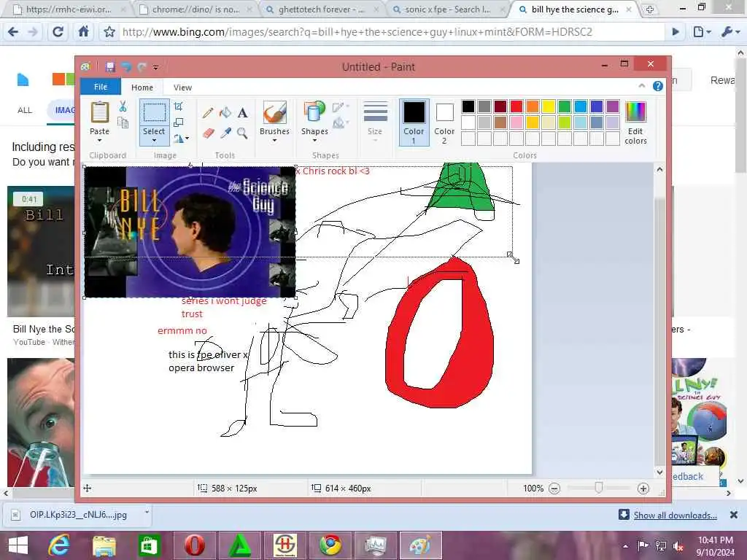
Task: Select Color 1 toggle
Action: pos(414,122)
